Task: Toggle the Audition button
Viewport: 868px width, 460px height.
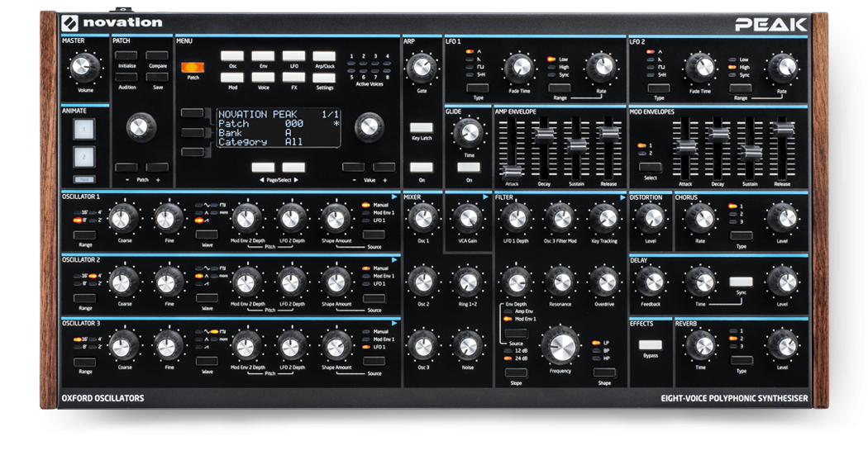Action: (x=126, y=78)
